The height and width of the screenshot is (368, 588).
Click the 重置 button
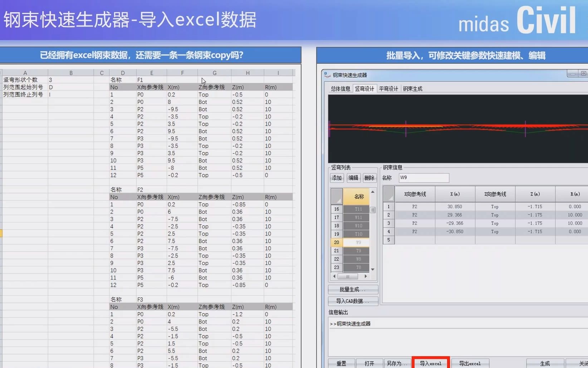[x=341, y=363]
